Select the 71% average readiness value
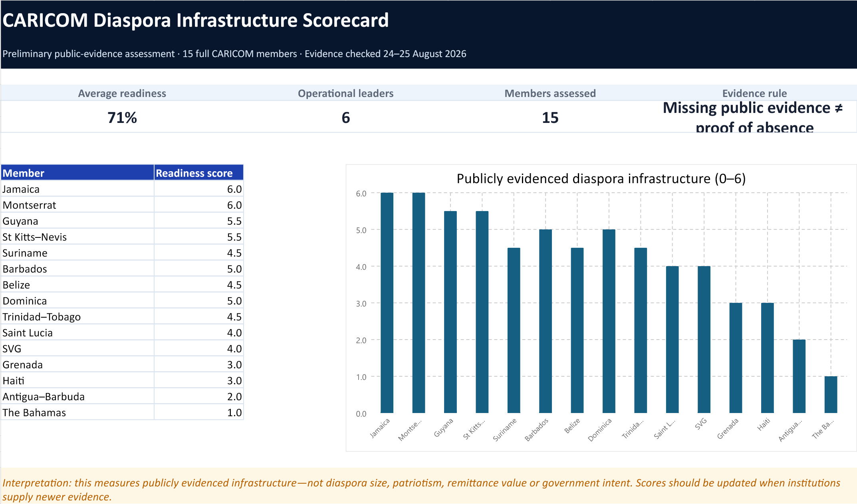 (122, 118)
